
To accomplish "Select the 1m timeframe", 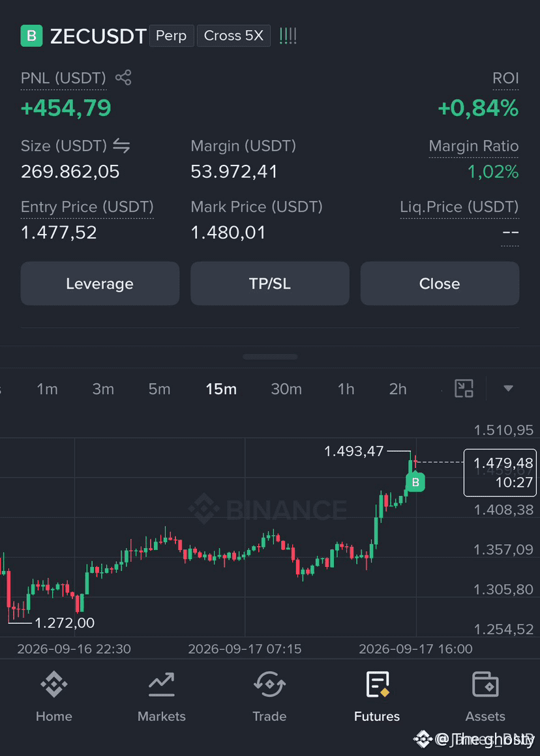I will tap(48, 389).
